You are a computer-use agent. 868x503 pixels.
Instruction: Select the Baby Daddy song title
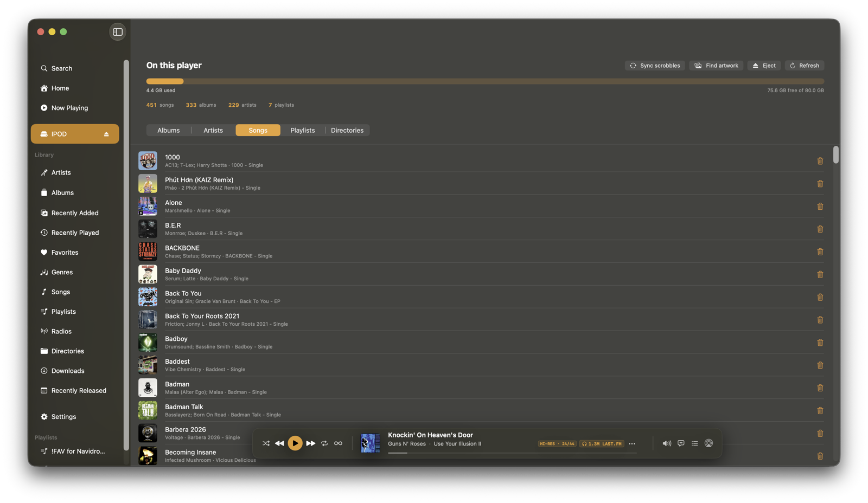pos(183,270)
